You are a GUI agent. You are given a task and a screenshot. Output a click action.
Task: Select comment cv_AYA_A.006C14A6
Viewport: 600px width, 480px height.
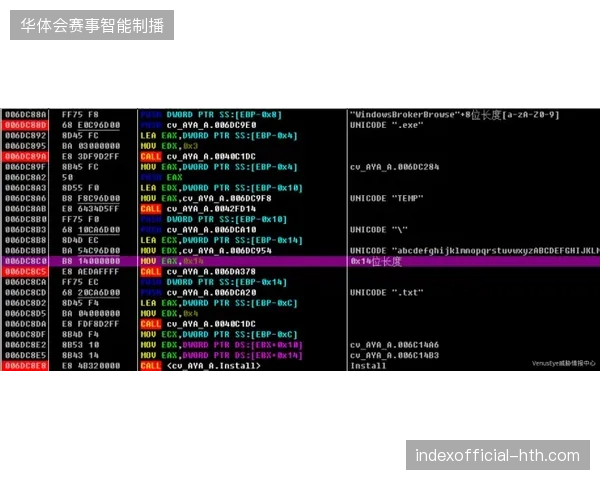[395, 345]
